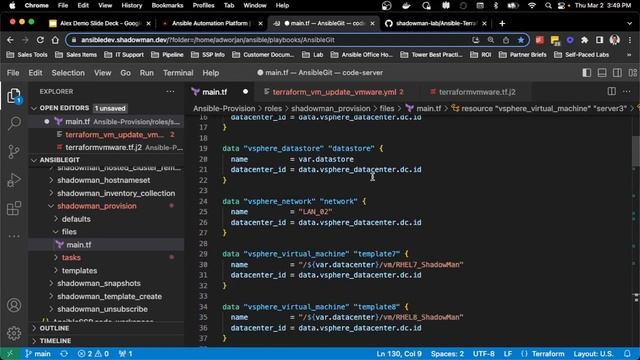Show additional views ellipsis in activity bar
Viewport: 640px width, 360px height.
point(14,236)
